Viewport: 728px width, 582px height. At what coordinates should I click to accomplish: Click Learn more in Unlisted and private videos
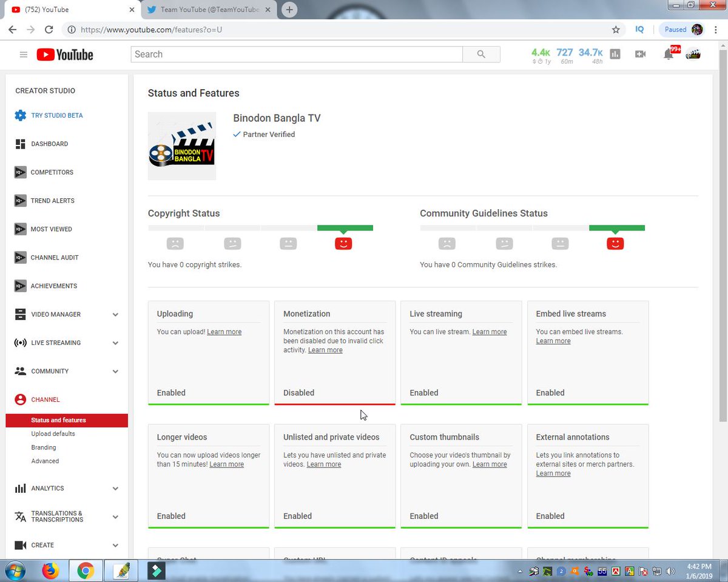point(324,464)
